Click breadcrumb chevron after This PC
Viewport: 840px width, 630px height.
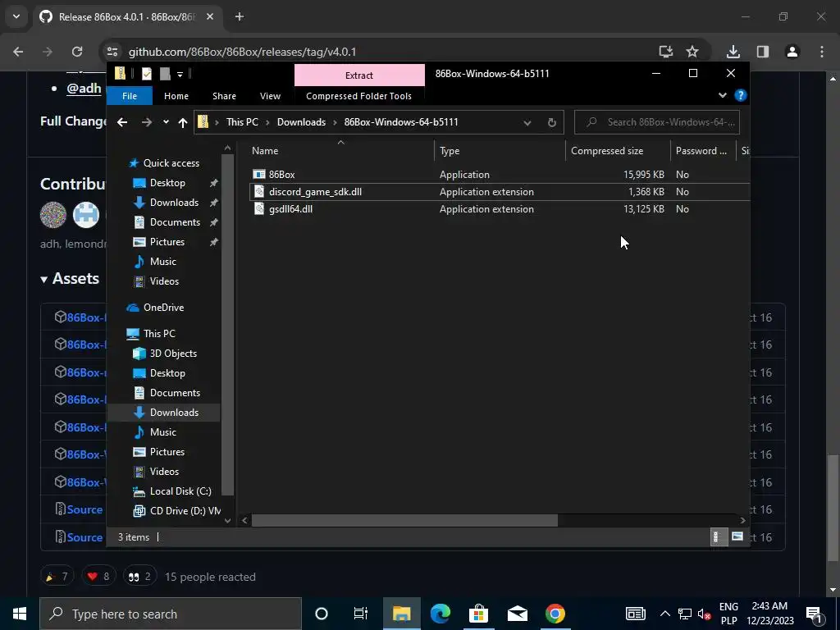[x=268, y=122]
